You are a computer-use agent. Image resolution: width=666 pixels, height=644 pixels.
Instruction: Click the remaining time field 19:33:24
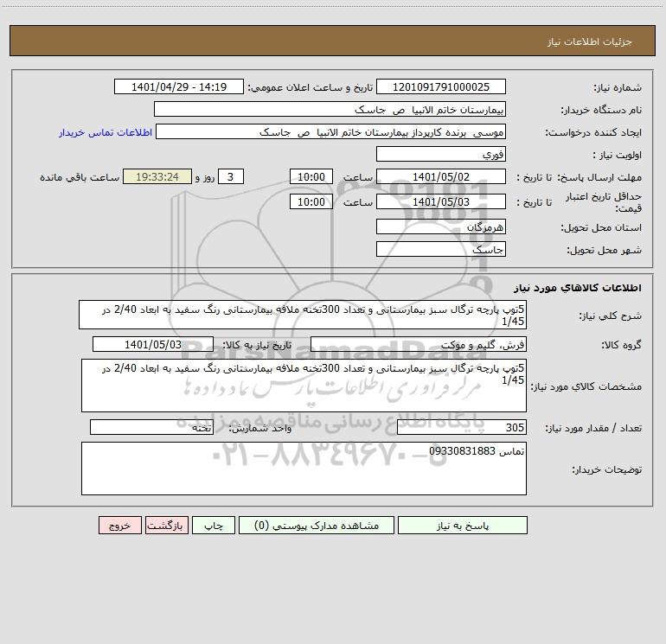click(157, 176)
